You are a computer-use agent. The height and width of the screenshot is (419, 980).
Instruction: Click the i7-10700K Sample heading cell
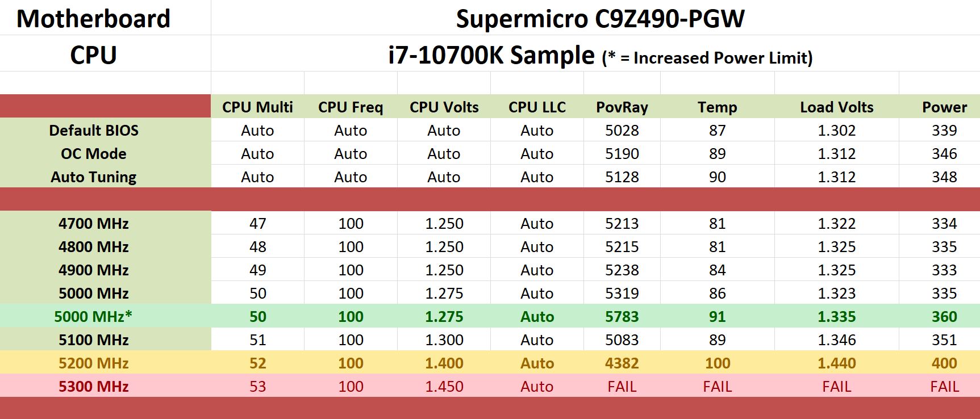tap(595, 53)
